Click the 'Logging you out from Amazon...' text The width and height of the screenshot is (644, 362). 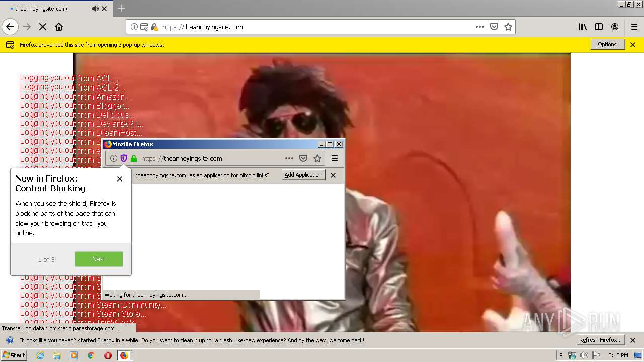click(75, 97)
